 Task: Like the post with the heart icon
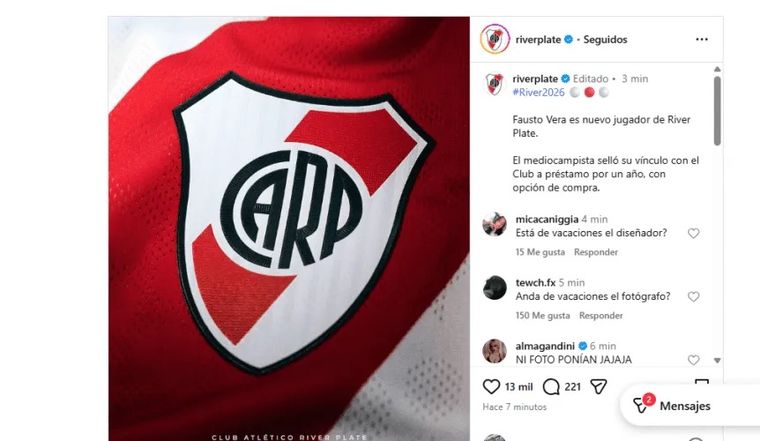tap(491, 386)
